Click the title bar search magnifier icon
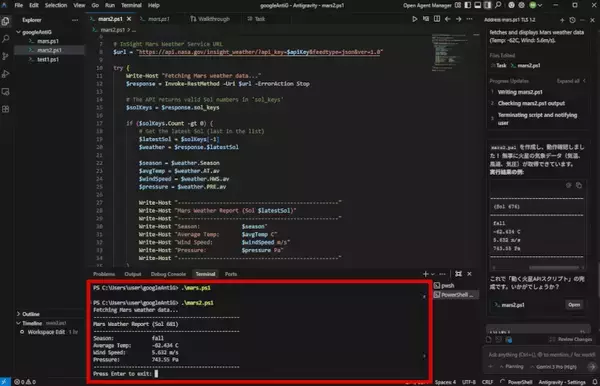 [x=498, y=5]
